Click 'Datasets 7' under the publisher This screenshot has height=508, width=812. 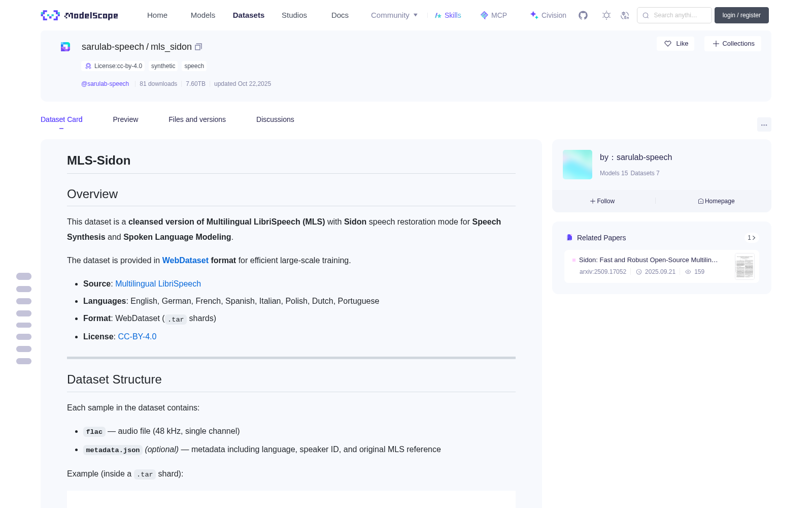tap(645, 173)
